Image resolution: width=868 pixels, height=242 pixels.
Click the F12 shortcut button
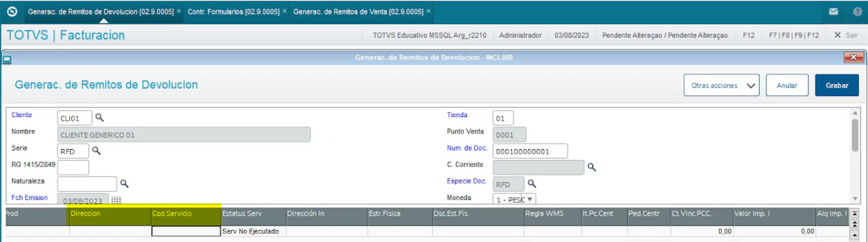coord(748,35)
